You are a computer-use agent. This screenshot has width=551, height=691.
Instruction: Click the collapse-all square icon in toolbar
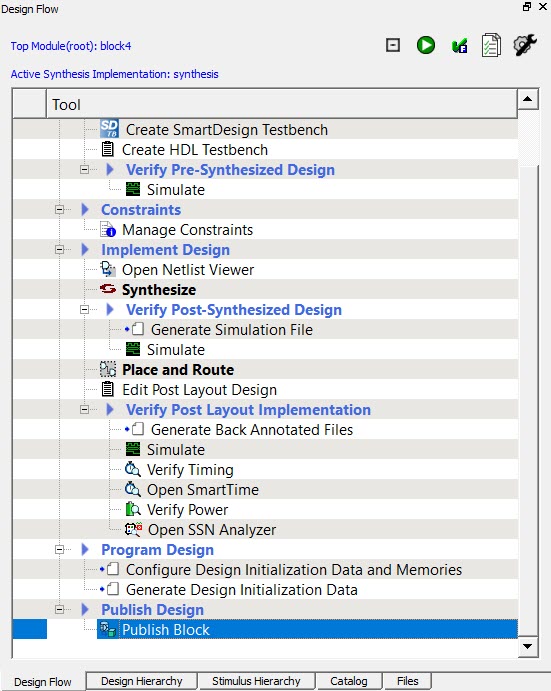coord(393,45)
